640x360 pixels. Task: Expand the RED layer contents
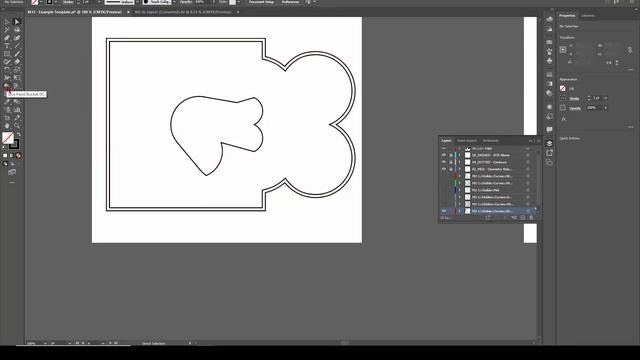(459, 169)
